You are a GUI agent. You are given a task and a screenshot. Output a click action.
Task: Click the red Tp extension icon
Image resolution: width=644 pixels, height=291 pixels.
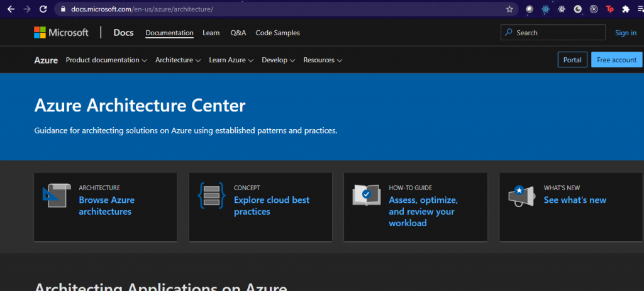pyautogui.click(x=609, y=9)
